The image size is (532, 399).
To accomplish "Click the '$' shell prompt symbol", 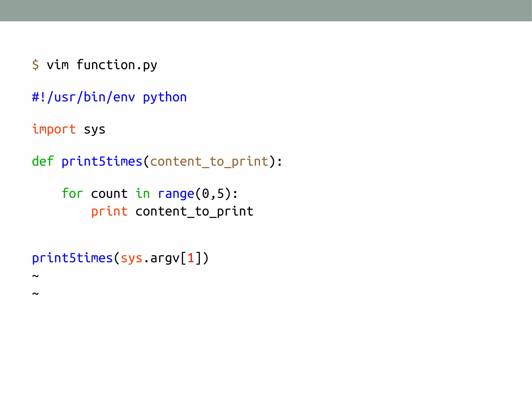I will tap(36, 65).
